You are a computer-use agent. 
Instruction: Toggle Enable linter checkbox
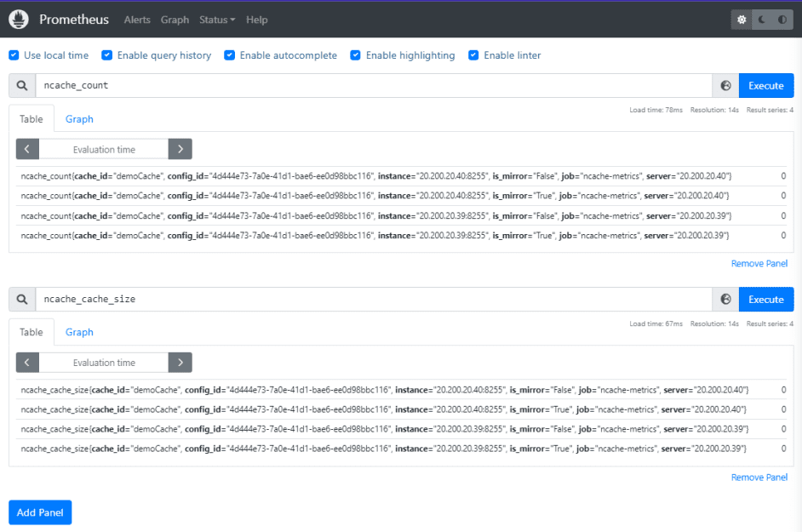click(x=473, y=55)
